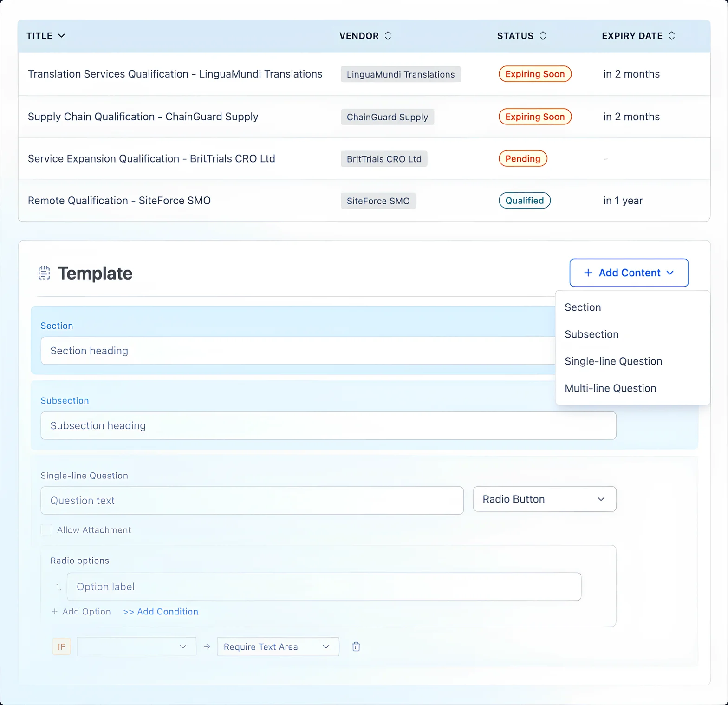
Task: Click the Question text input field
Action: (x=252, y=501)
